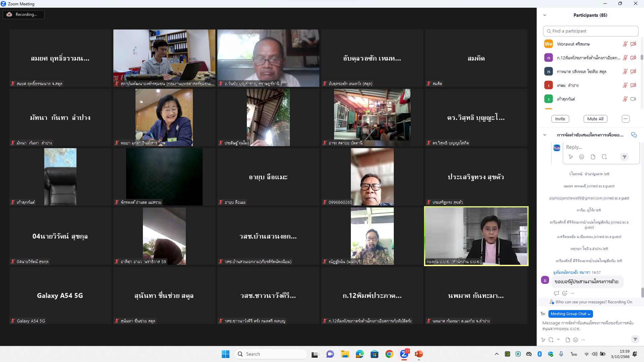Open emoji picker in the Reply box
Viewport: 644px width, 362px height.
(582, 157)
